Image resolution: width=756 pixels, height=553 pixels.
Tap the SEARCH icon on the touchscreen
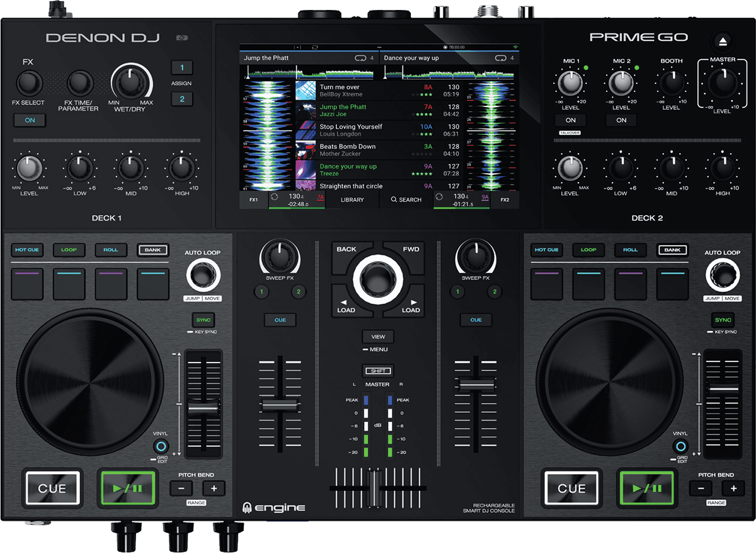click(406, 199)
